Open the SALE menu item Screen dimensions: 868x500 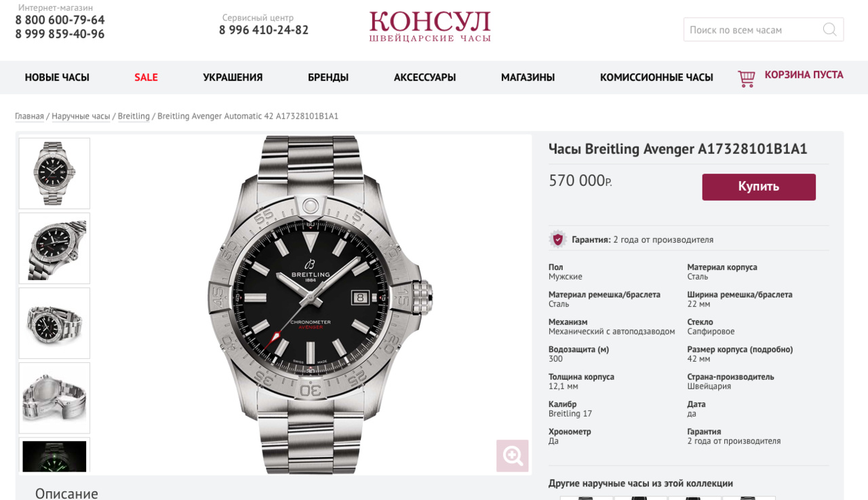(x=146, y=77)
